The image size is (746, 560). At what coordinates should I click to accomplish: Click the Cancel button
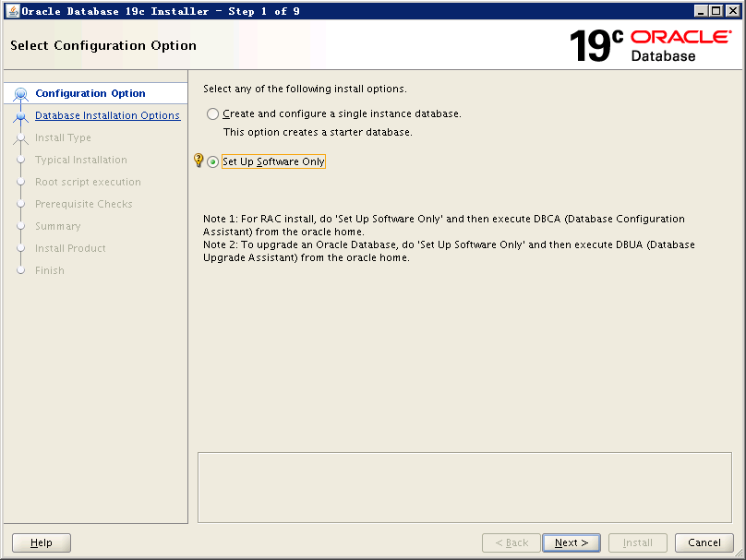[704, 542]
